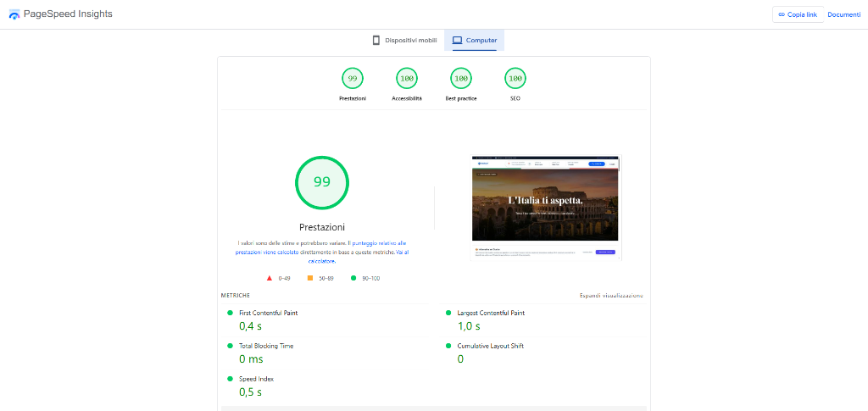
Task: Click the green dot next to First Contentful Paint
Action: click(x=230, y=313)
